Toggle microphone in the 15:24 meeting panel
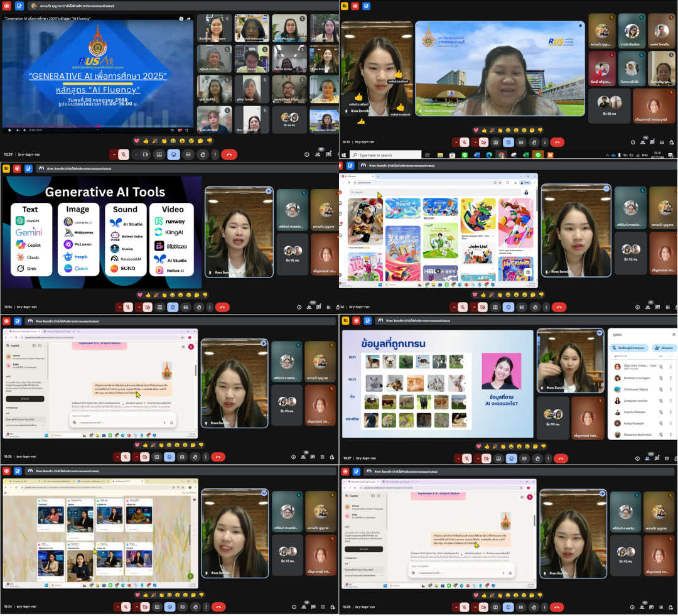The image size is (678, 616). (x=126, y=607)
